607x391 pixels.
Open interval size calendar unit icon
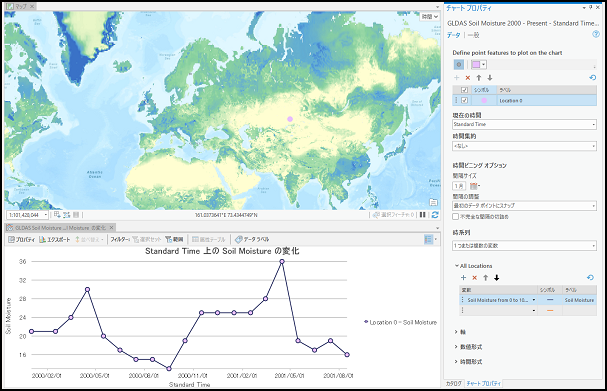tap(474, 186)
